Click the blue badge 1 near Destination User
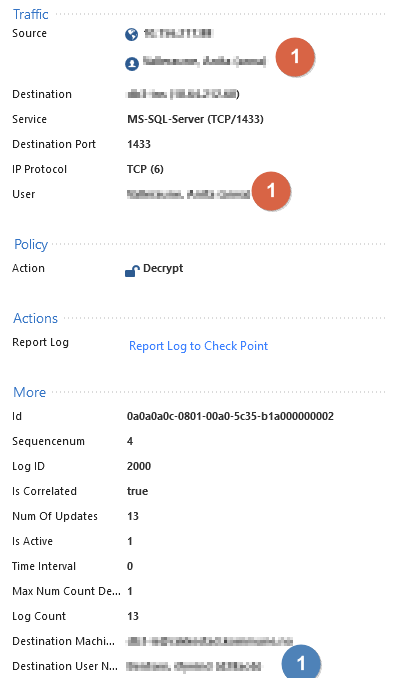Image resolution: width=398 pixels, height=678 pixels. tap(301, 662)
